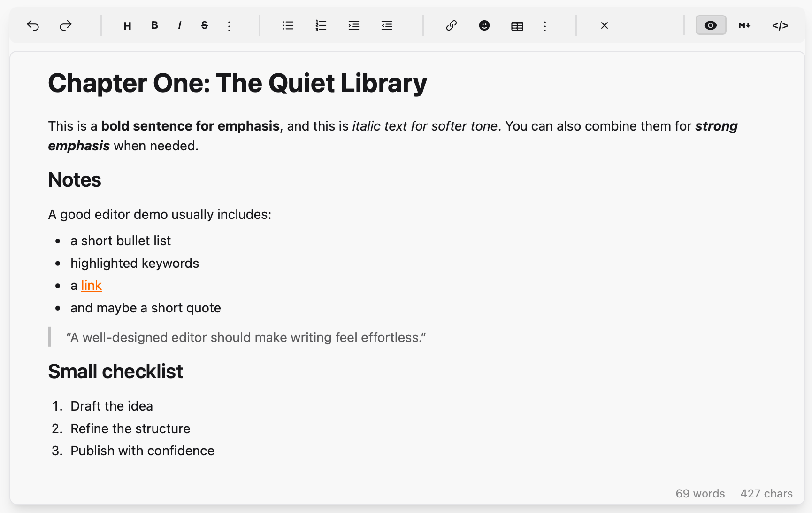Click the 69 words counter
This screenshot has width=812, height=513.
pos(700,493)
